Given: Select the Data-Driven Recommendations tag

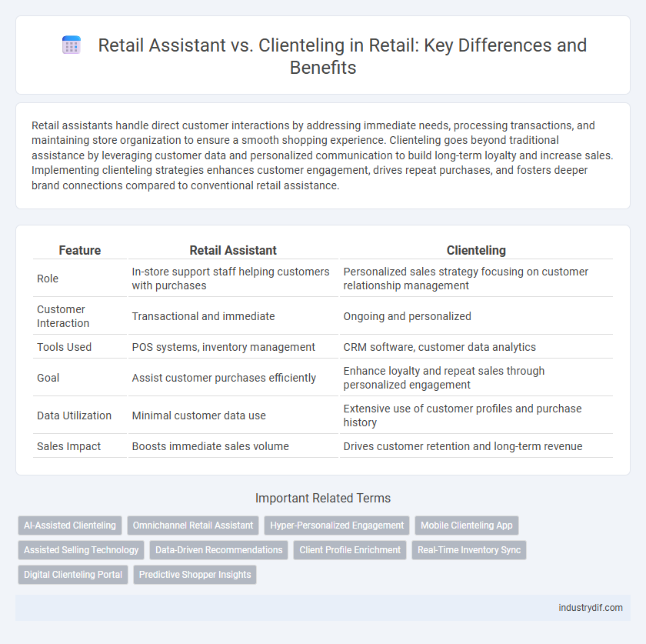Looking at the screenshot, I should 218,550.
